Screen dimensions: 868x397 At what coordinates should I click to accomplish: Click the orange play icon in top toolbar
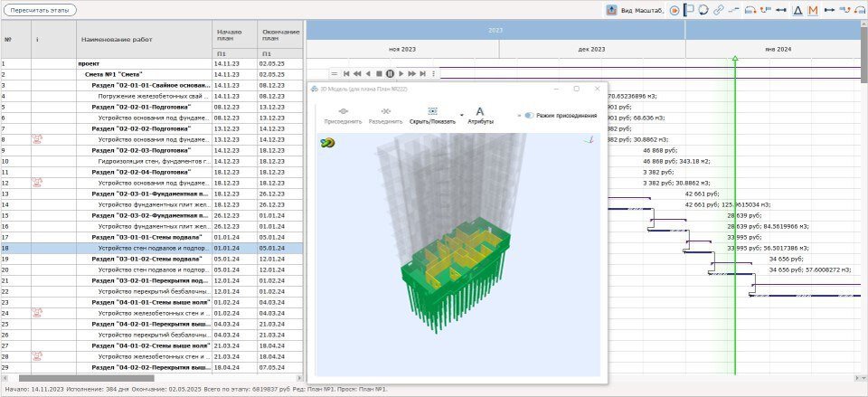pos(675,10)
